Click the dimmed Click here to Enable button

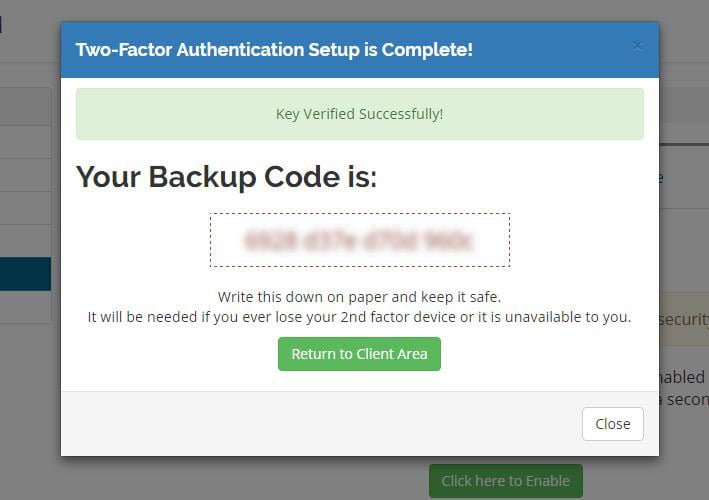pos(505,481)
